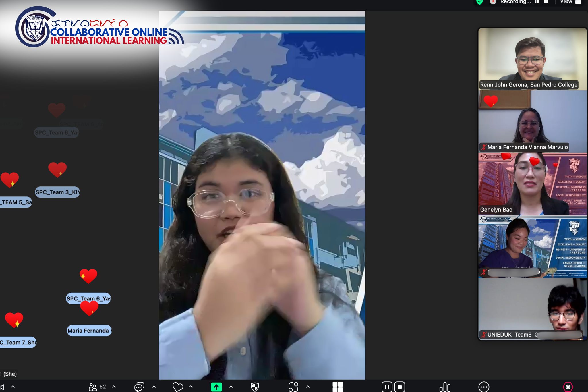Image resolution: width=588 pixels, height=392 pixels.
Task: Open the heart Reactions icon in toolbar
Action: [x=178, y=387]
